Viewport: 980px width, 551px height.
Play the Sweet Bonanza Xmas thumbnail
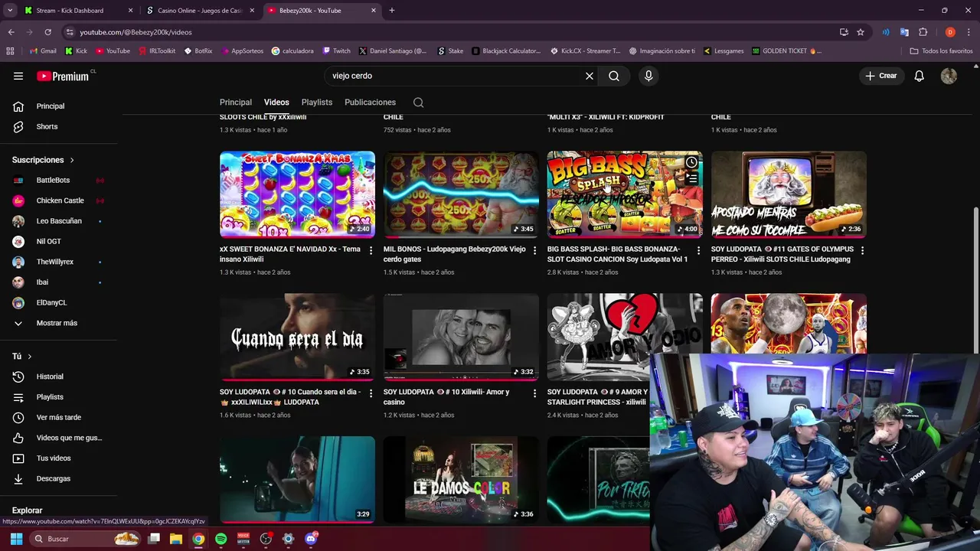297,194
